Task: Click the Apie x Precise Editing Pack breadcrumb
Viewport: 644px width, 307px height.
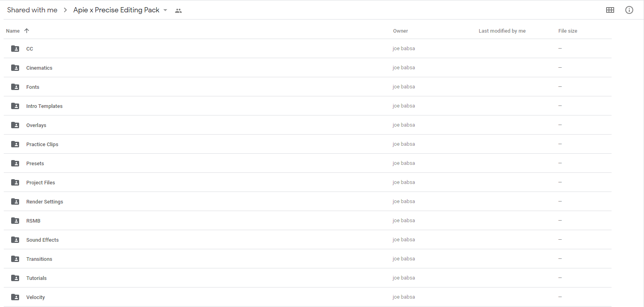Action: click(x=116, y=10)
